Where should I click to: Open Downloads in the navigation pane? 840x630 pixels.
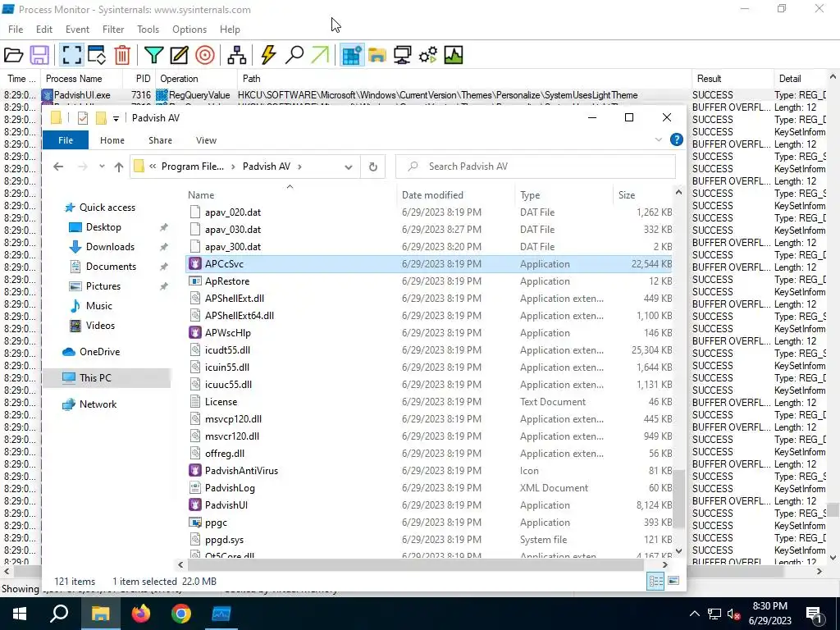click(x=110, y=247)
